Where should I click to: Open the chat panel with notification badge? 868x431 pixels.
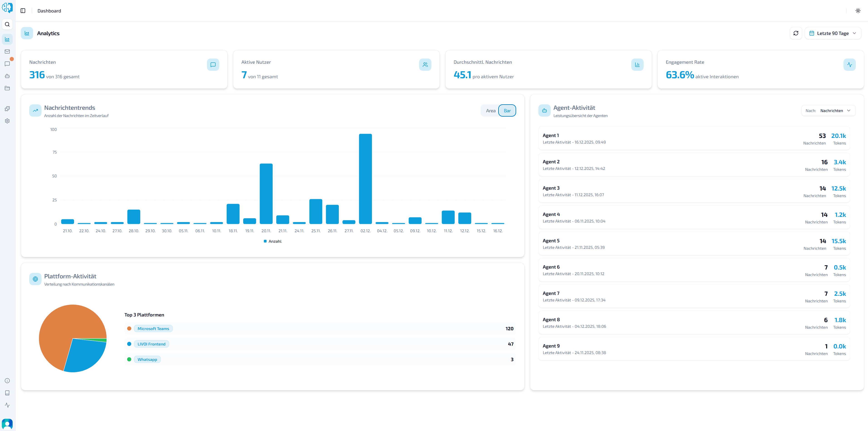pos(7,64)
